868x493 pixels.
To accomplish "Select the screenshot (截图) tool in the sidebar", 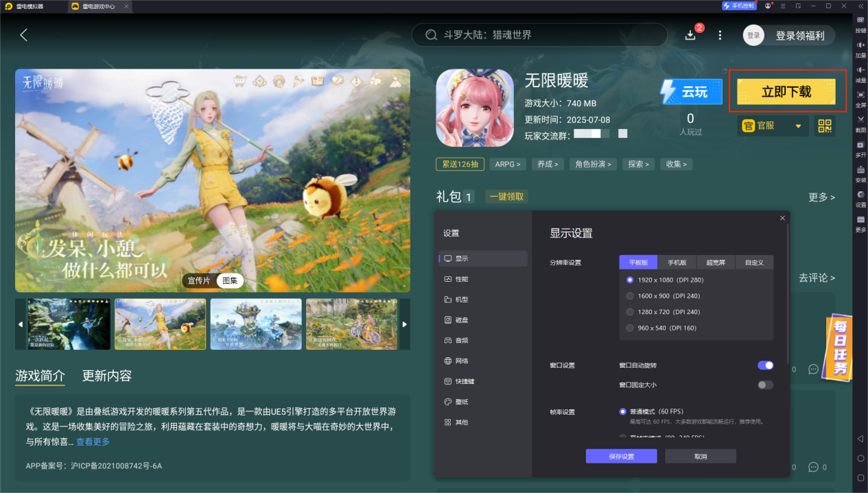I will pos(860,123).
